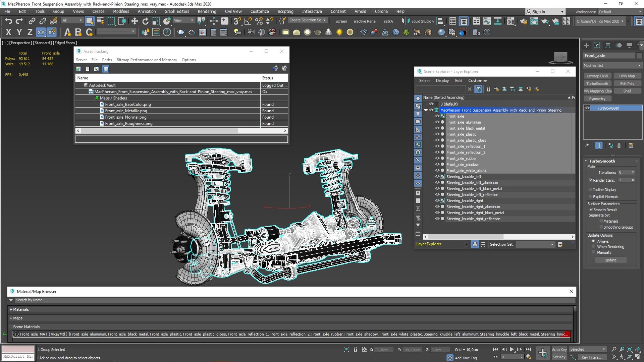The image size is (644, 362).
Task: Collapse the MacPherson layer in Scene Explorer
Action: 426,110
